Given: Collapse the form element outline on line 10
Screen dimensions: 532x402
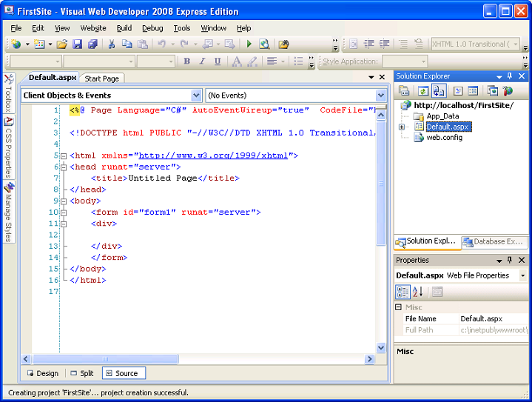Looking at the screenshot, I should pos(64,213).
